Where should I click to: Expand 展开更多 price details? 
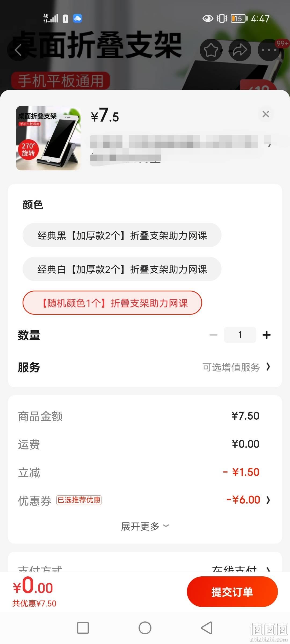pos(145,526)
